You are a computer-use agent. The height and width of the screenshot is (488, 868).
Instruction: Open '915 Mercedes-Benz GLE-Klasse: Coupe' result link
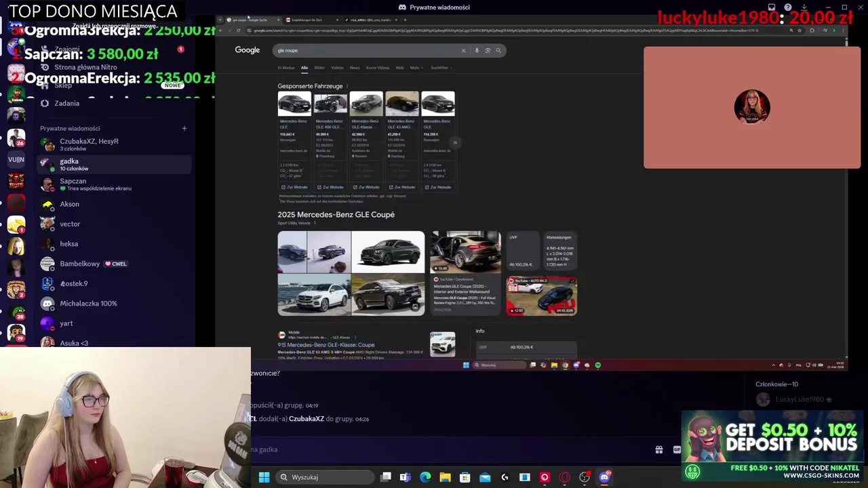pos(325,345)
